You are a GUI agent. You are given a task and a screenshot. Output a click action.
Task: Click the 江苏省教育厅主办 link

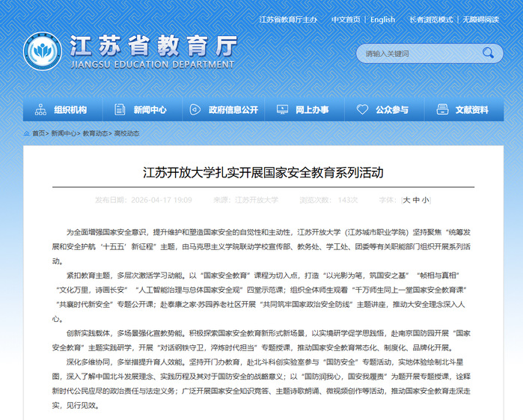[288, 19]
